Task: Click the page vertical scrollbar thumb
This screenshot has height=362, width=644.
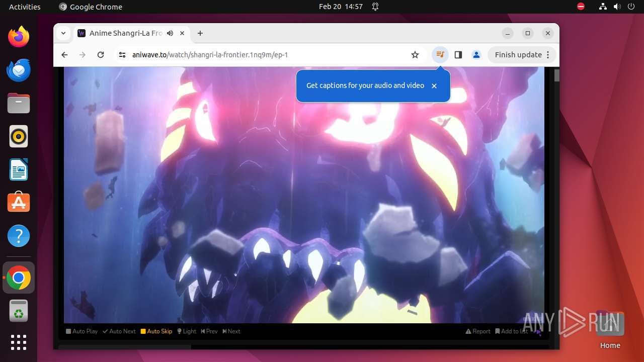Action: [557, 75]
